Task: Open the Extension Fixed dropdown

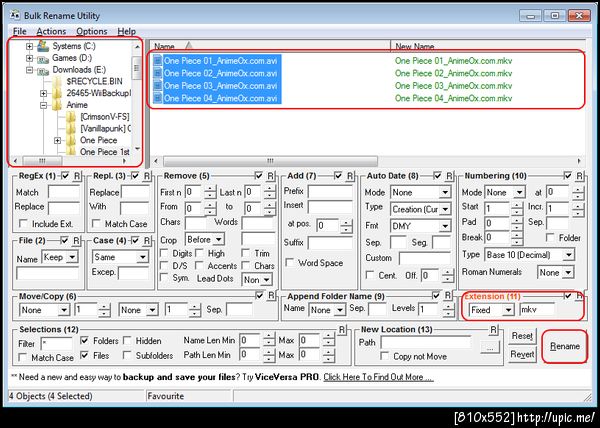Action: click(508, 310)
